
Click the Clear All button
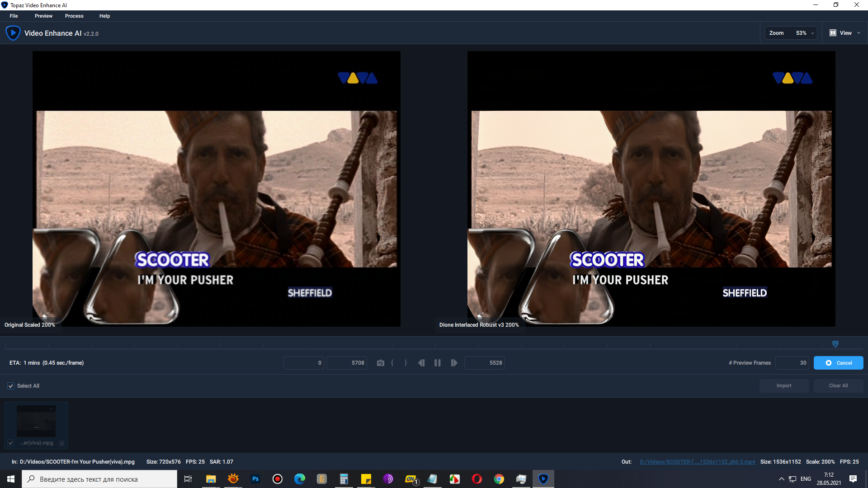[838, 386]
